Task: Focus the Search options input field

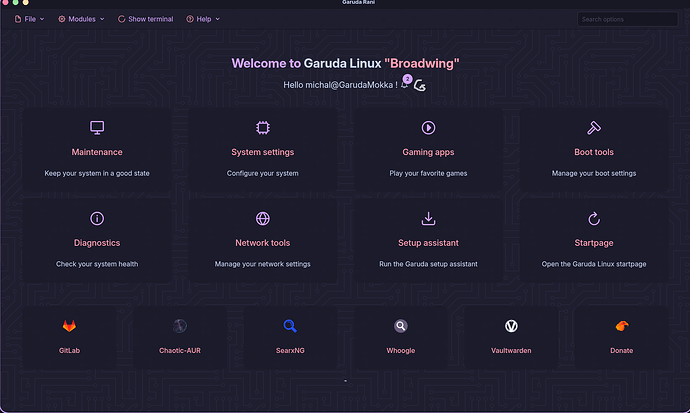Action: coord(627,19)
